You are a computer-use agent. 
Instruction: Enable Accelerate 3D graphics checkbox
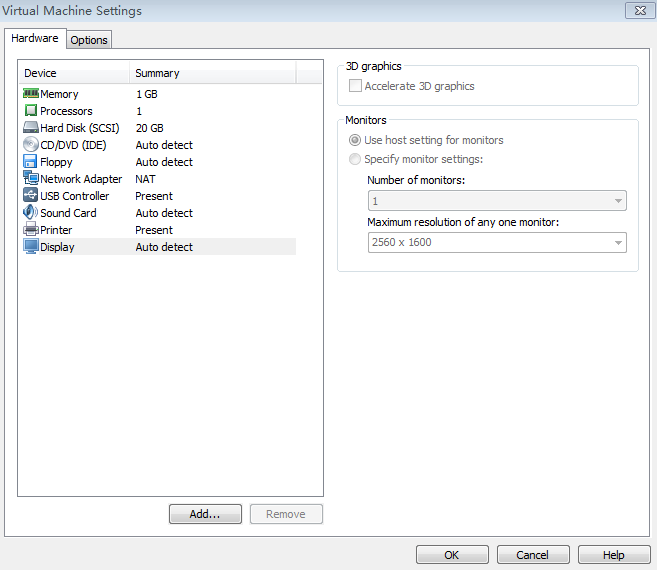355,86
